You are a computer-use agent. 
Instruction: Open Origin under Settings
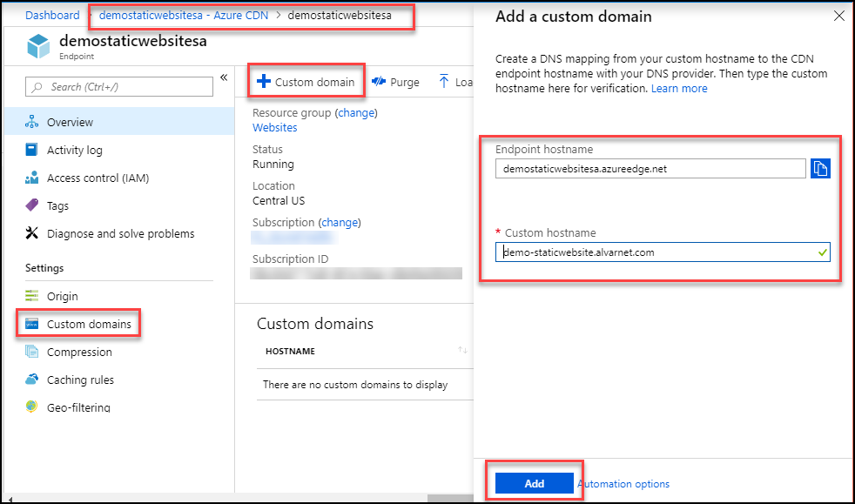62,296
